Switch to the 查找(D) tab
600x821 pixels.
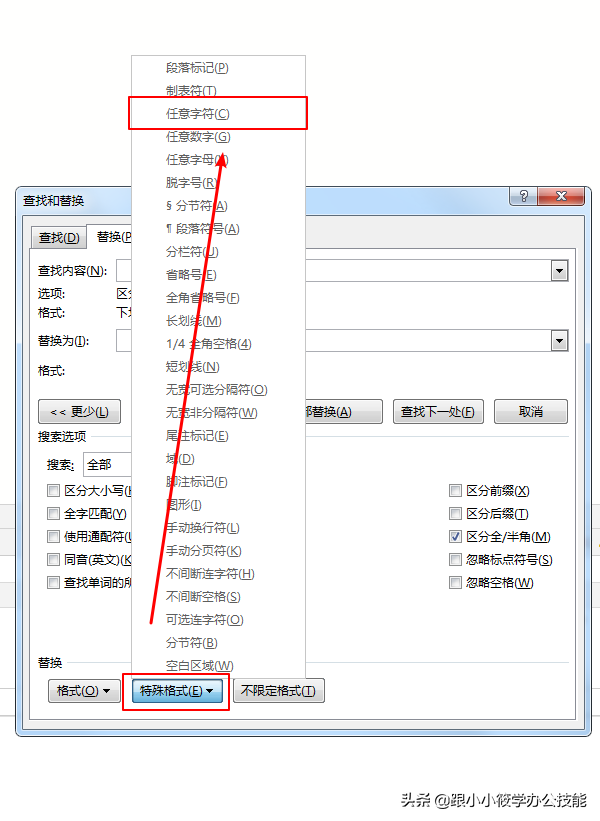[59, 238]
